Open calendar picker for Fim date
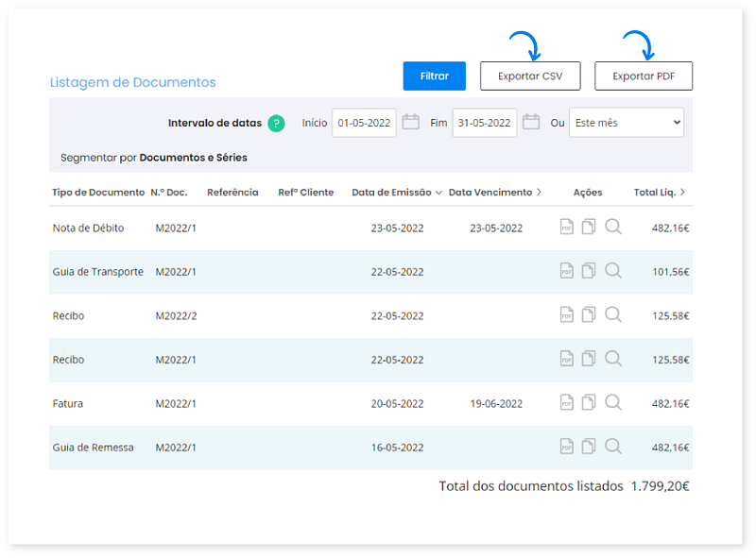This screenshot has height=558, width=756. click(531, 122)
